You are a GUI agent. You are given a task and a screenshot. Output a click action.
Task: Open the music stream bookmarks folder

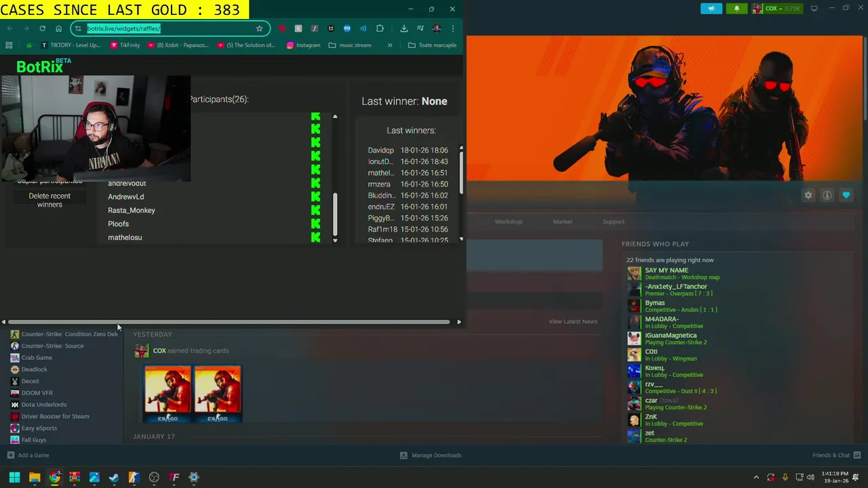point(350,45)
